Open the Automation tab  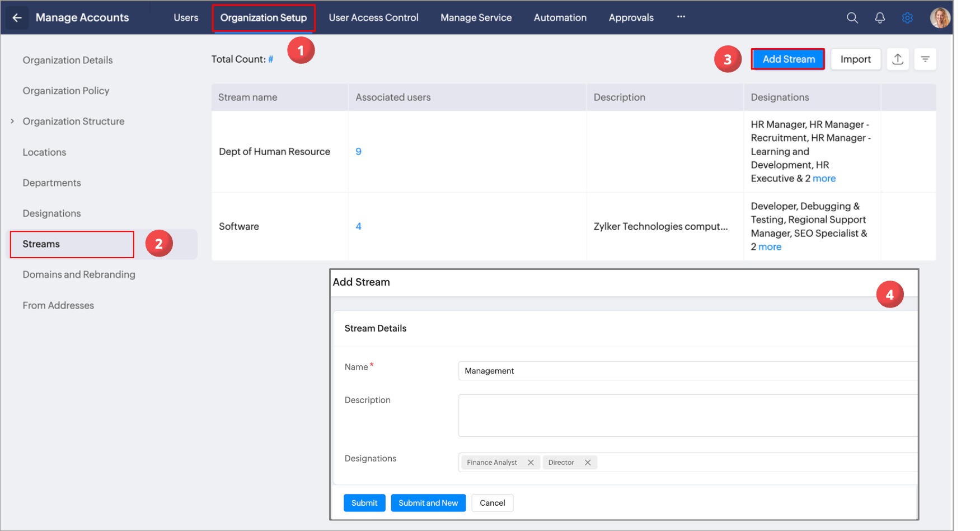click(560, 18)
